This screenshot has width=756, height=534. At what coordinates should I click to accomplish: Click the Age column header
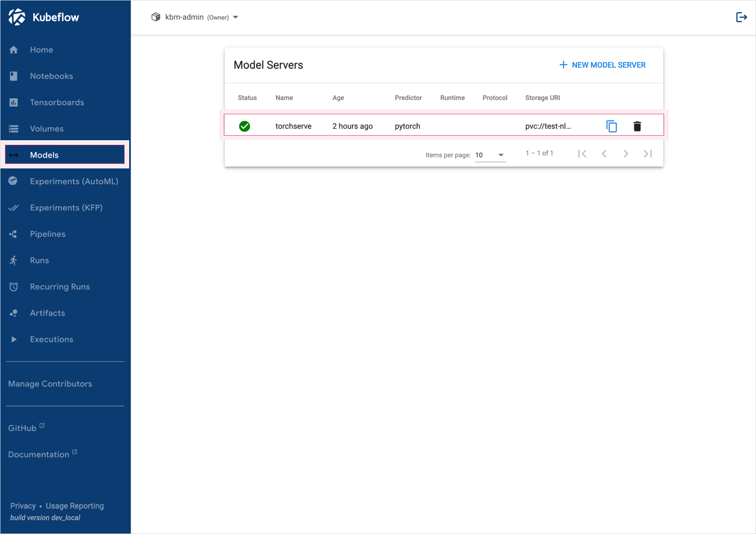pyautogui.click(x=338, y=98)
